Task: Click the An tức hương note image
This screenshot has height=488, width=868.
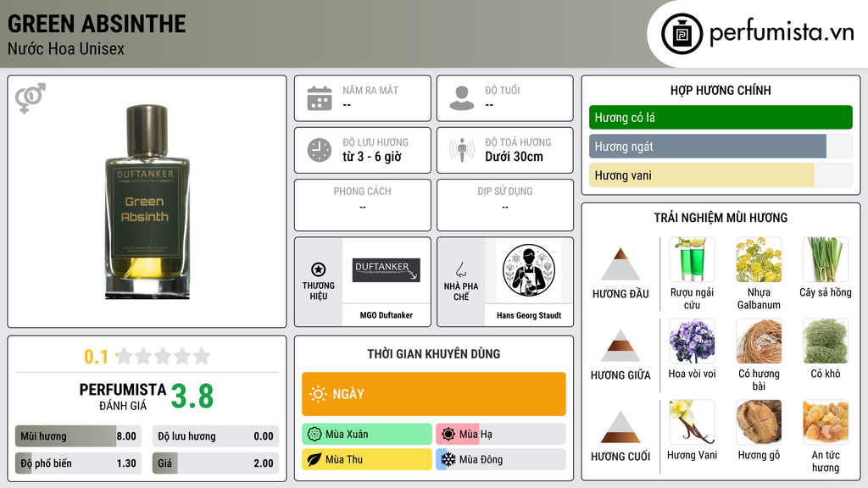Action: [826, 422]
